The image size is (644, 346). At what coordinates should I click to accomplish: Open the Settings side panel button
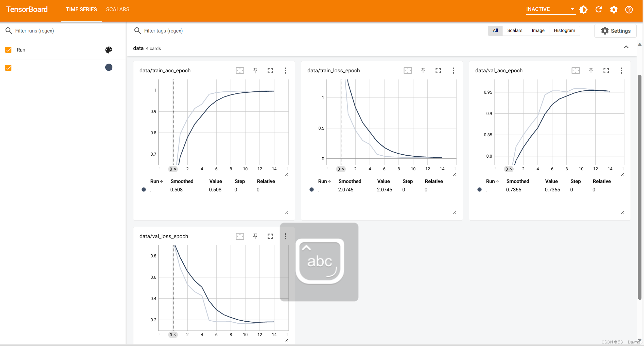pos(616,31)
